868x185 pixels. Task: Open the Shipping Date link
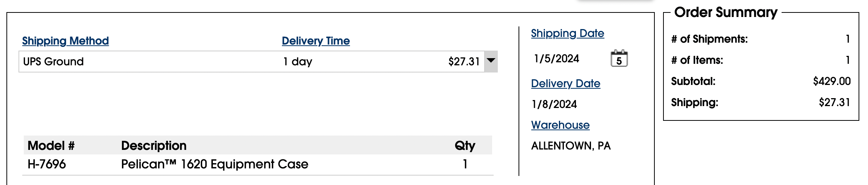click(567, 33)
